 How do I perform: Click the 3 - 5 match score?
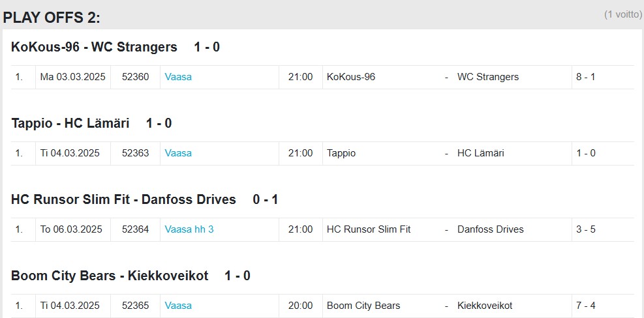pyautogui.click(x=585, y=229)
